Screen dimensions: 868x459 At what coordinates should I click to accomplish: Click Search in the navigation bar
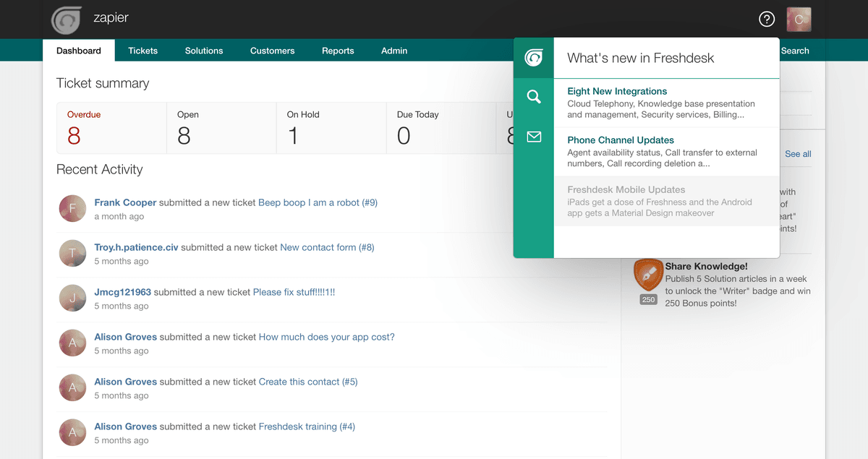(x=795, y=51)
